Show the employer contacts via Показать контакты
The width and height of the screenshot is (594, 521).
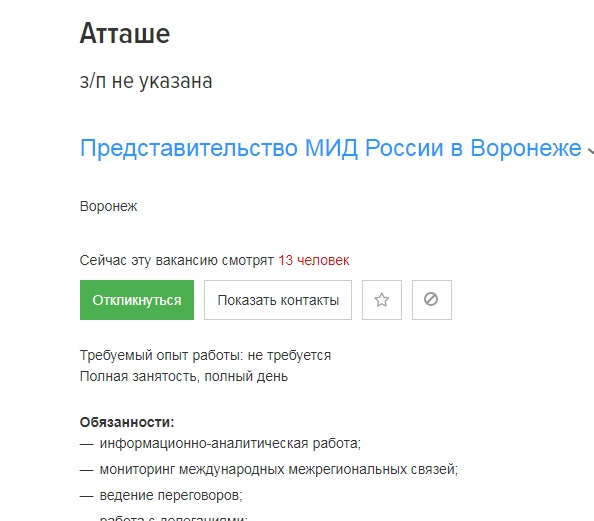click(x=278, y=300)
